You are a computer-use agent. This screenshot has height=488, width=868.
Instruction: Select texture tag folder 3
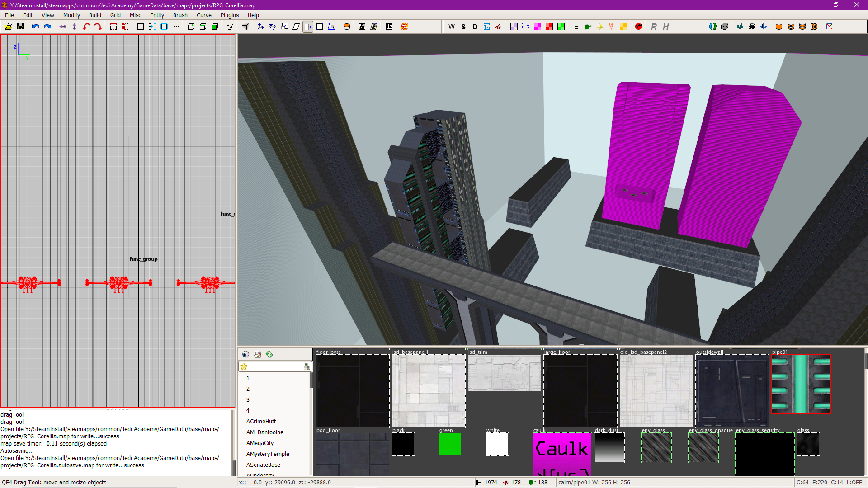(x=248, y=399)
